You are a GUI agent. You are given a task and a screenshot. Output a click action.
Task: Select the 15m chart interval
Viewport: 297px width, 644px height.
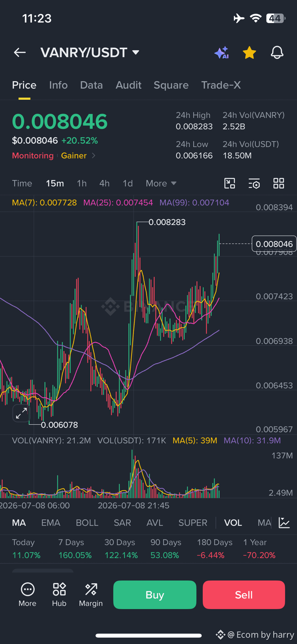pos(55,184)
